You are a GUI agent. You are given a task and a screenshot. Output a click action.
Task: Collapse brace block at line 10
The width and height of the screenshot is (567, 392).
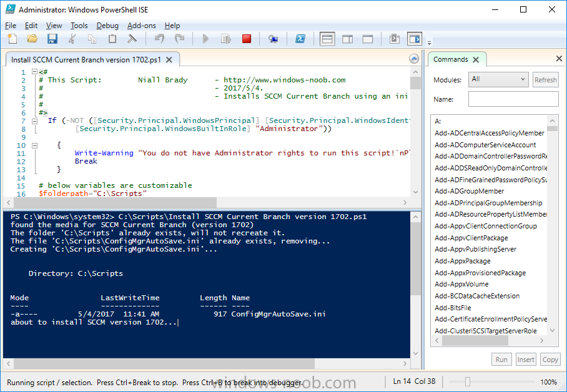click(x=35, y=145)
